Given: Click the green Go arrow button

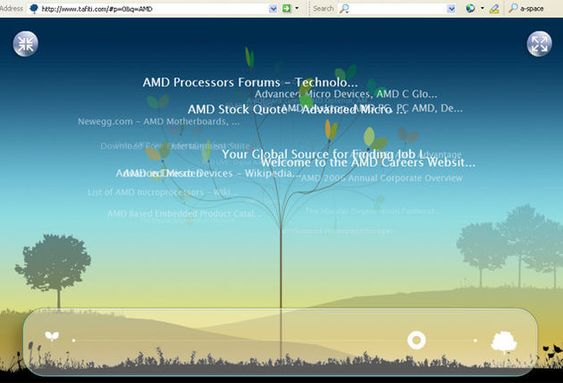Looking at the screenshot, I should pos(287,8).
